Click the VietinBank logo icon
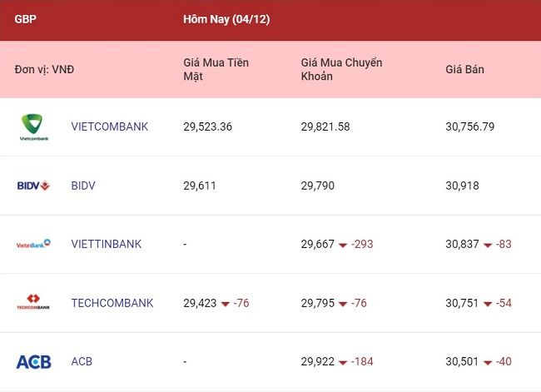 33,244
